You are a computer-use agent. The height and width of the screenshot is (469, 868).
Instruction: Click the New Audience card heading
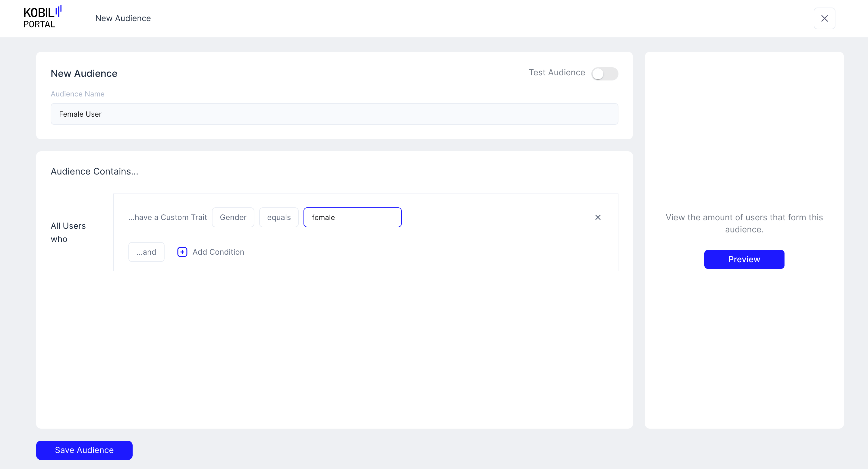pyautogui.click(x=84, y=74)
